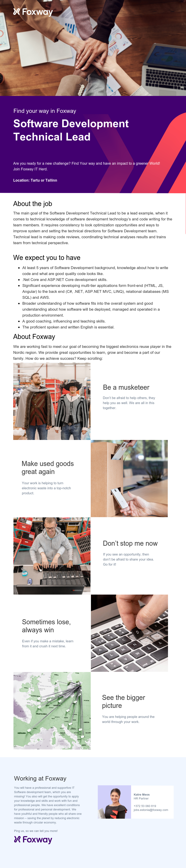Click the 'Don't stop me now' heading

pyautogui.click(x=130, y=543)
